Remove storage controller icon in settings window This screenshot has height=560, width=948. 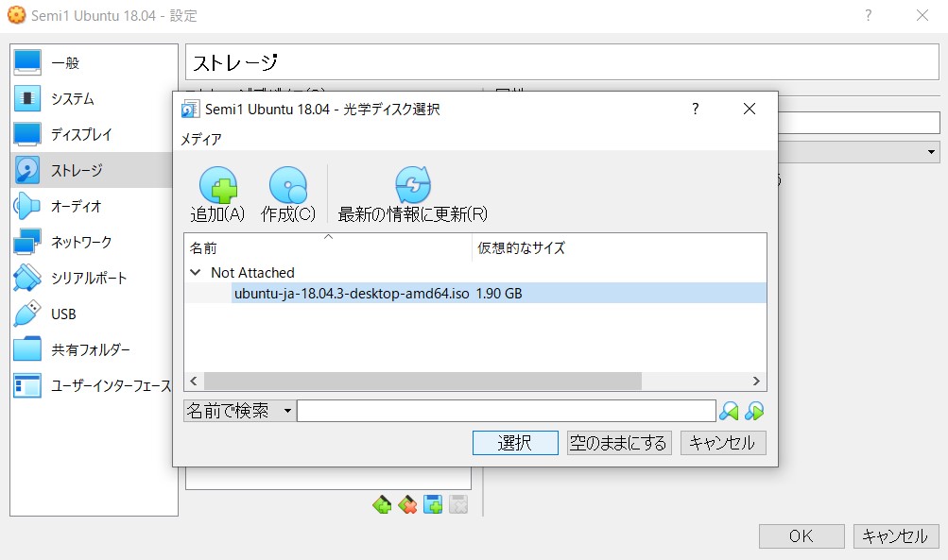point(407,504)
